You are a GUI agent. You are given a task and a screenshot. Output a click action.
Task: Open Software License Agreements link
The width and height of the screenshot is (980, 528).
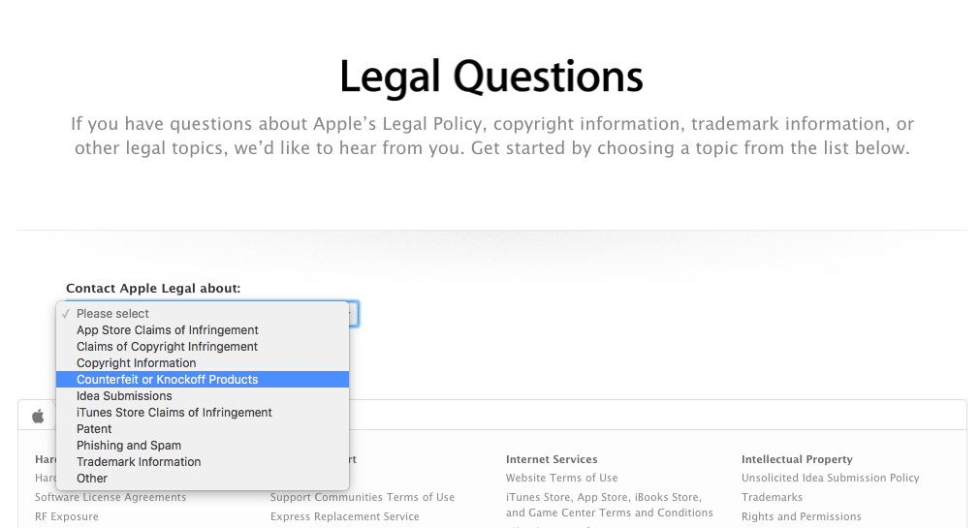click(111, 497)
